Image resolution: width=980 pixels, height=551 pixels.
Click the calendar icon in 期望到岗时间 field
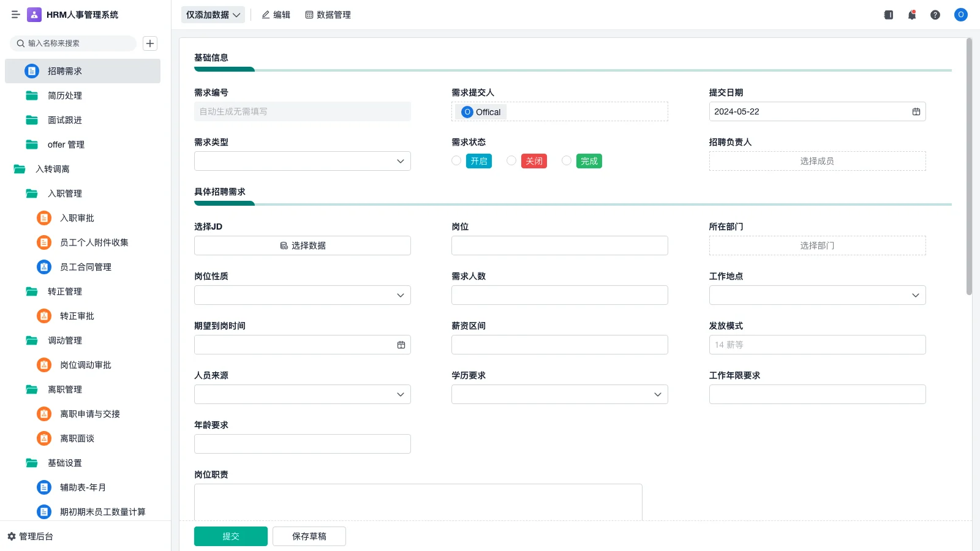401,345
